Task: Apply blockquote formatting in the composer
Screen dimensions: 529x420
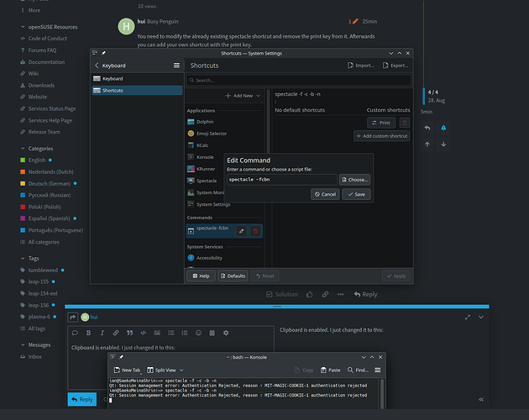Action: pyautogui.click(x=129, y=333)
